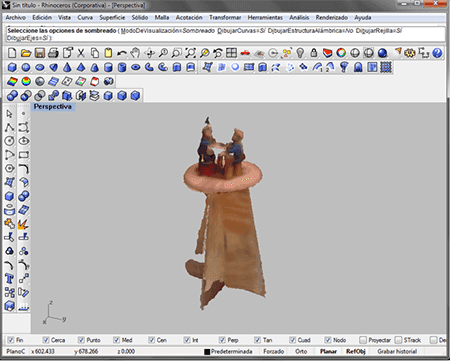Open options with the gear icon
450x361 pixels.
coord(410,53)
